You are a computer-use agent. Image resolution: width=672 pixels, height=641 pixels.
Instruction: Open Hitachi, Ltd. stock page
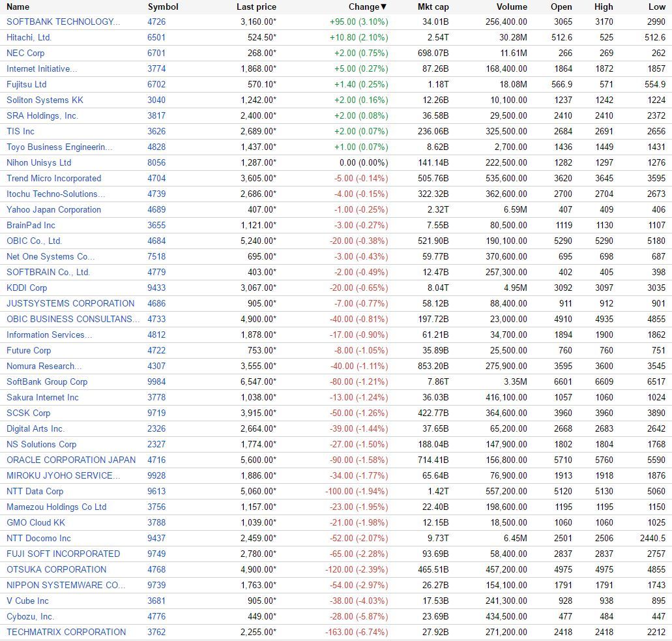pyautogui.click(x=29, y=38)
